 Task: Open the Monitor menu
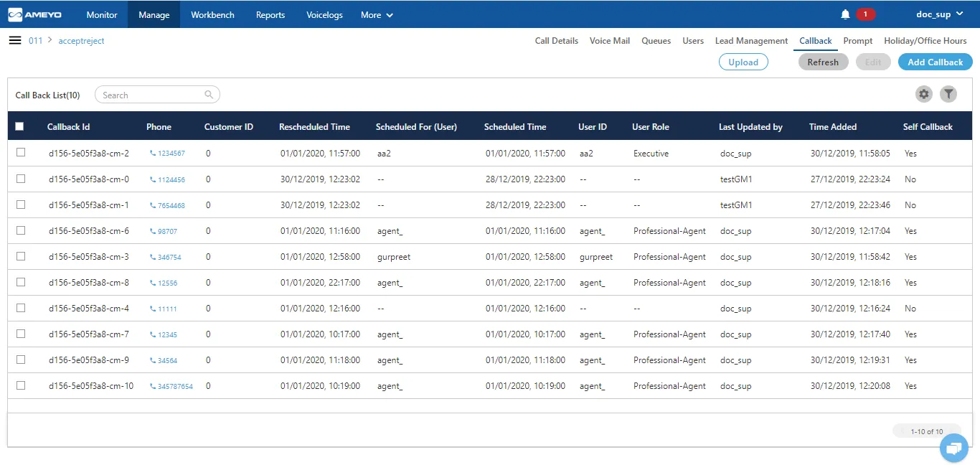(102, 14)
